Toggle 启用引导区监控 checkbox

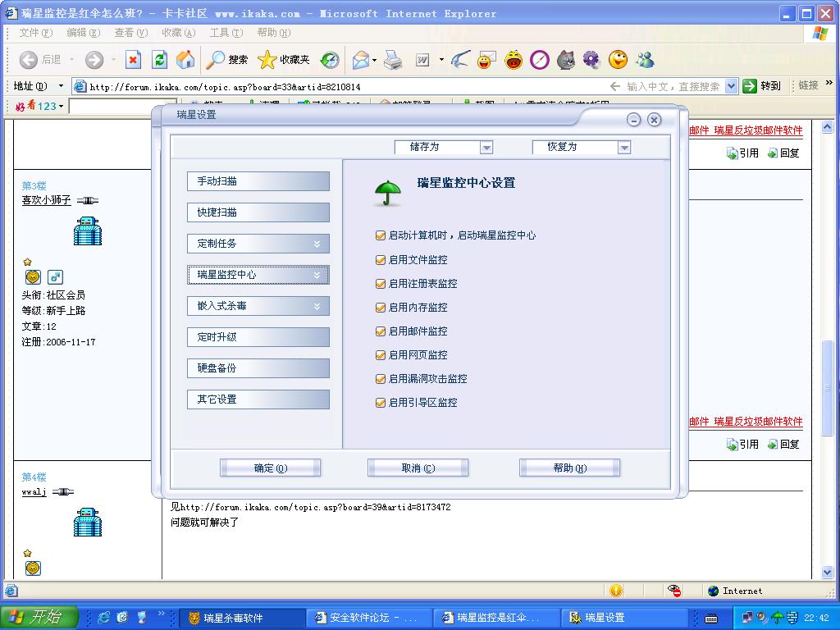point(381,402)
